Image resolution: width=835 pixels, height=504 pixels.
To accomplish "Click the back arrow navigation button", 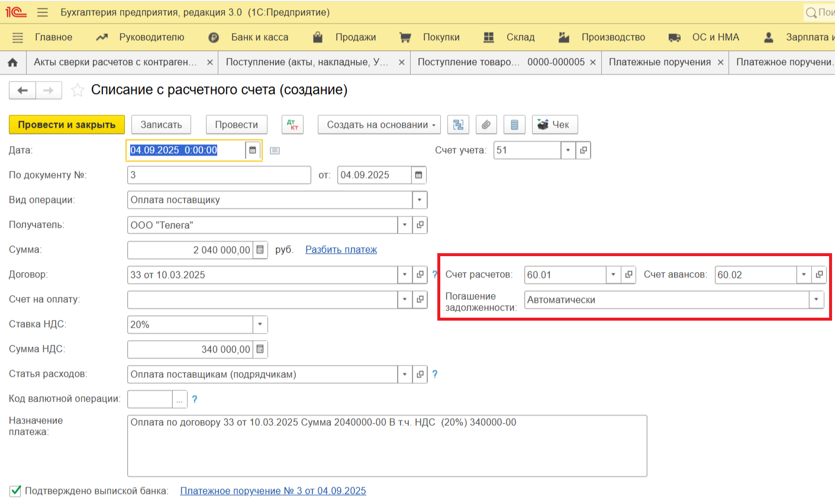I will [x=22, y=91].
